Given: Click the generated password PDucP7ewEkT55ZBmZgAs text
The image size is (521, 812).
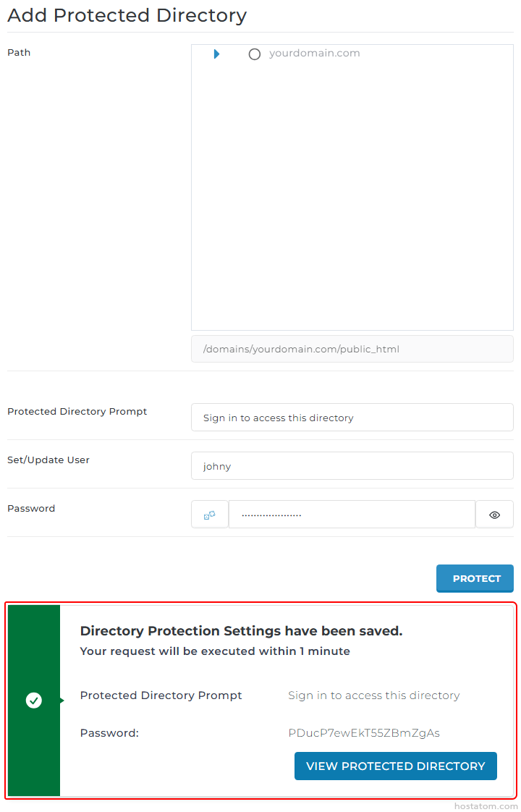Looking at the screenshot, I should click(363, 733).
